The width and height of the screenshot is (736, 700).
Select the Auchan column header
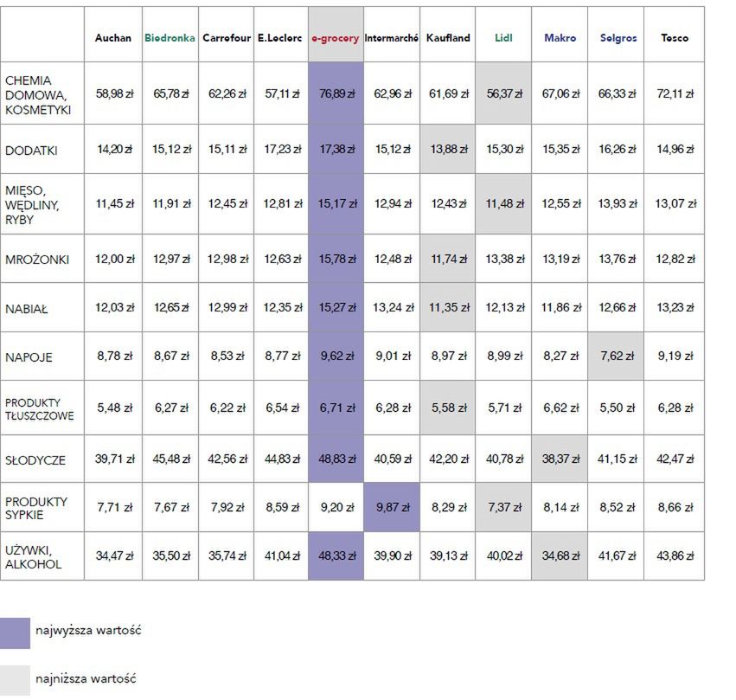(113, 35)
